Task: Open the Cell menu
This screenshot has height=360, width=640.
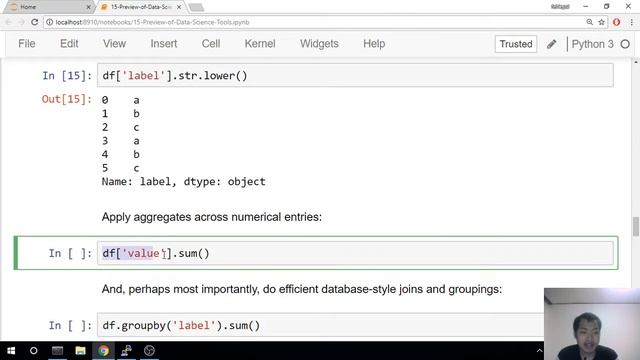Action: coord(211,44)
